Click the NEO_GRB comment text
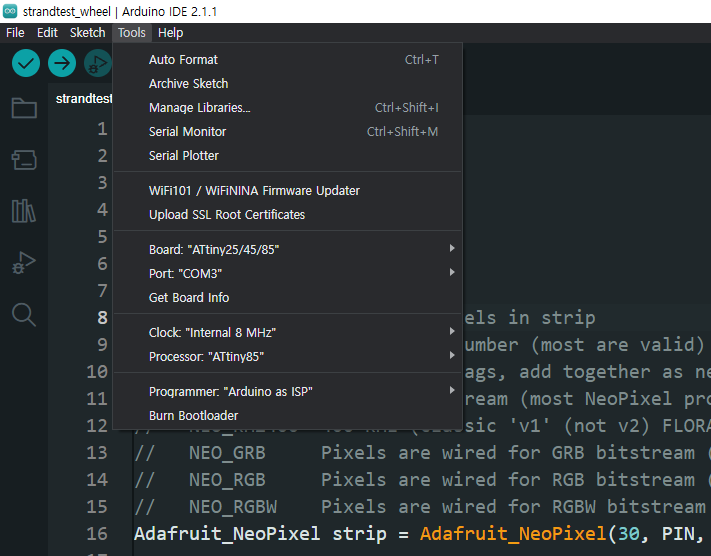The image size is (711, 556). (x=227, y=453)
